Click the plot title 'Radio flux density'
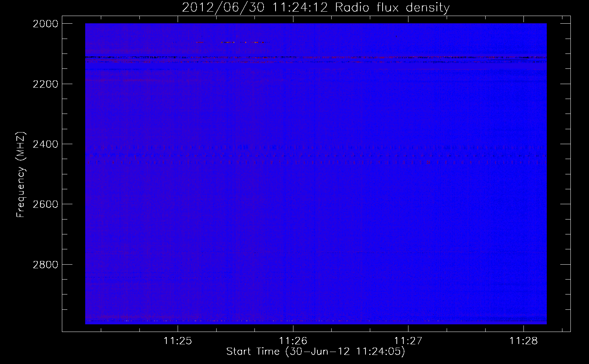This screenshot has width=589, height=364. click(x=392, y=7)
